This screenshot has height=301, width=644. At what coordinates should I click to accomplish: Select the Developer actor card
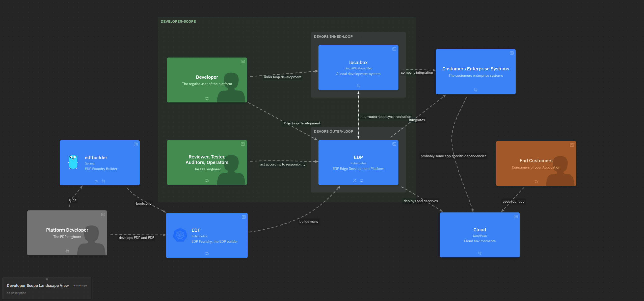tap(207, 80)
